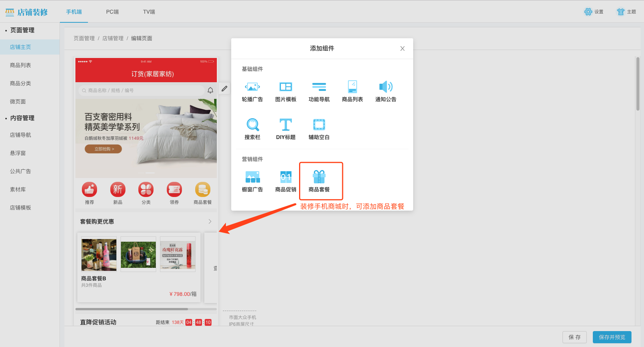
Task: Open 店铺管理 breadcrumb link
Action: click(113, 38)
